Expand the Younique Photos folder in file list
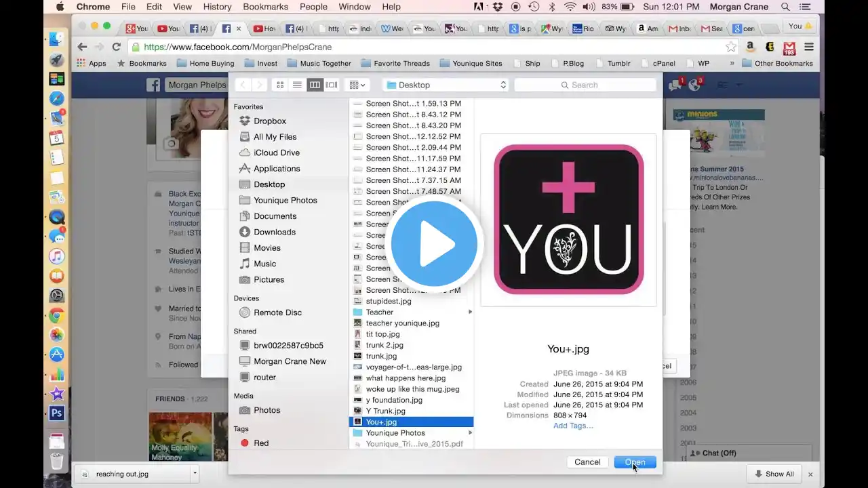 coord(470,432)
